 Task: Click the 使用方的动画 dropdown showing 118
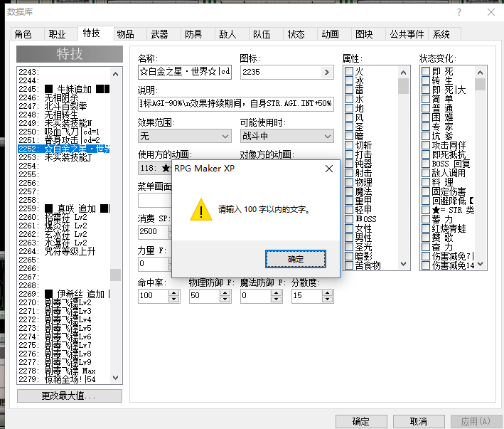(155, 168)
